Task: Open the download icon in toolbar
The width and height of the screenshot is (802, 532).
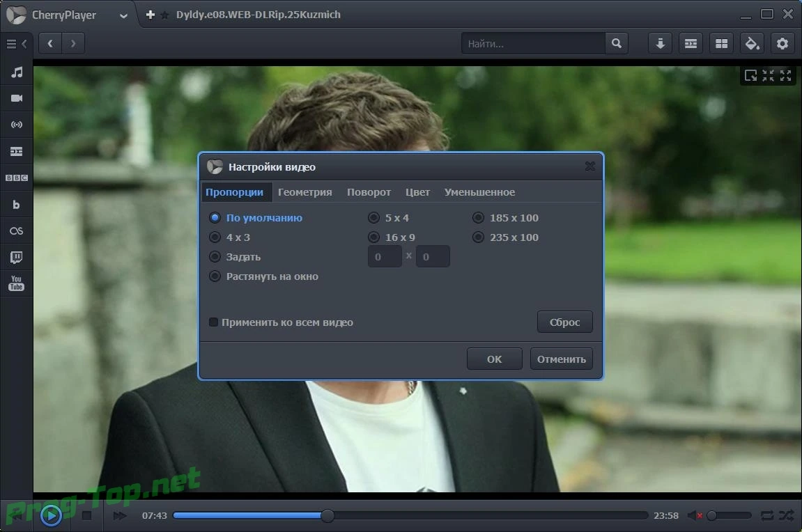Action: [x=661, y=43]
